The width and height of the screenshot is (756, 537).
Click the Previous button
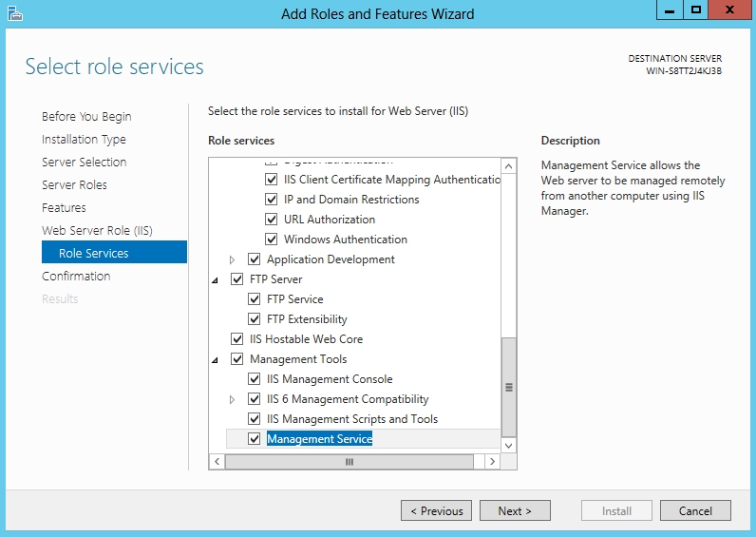(437, 511)
